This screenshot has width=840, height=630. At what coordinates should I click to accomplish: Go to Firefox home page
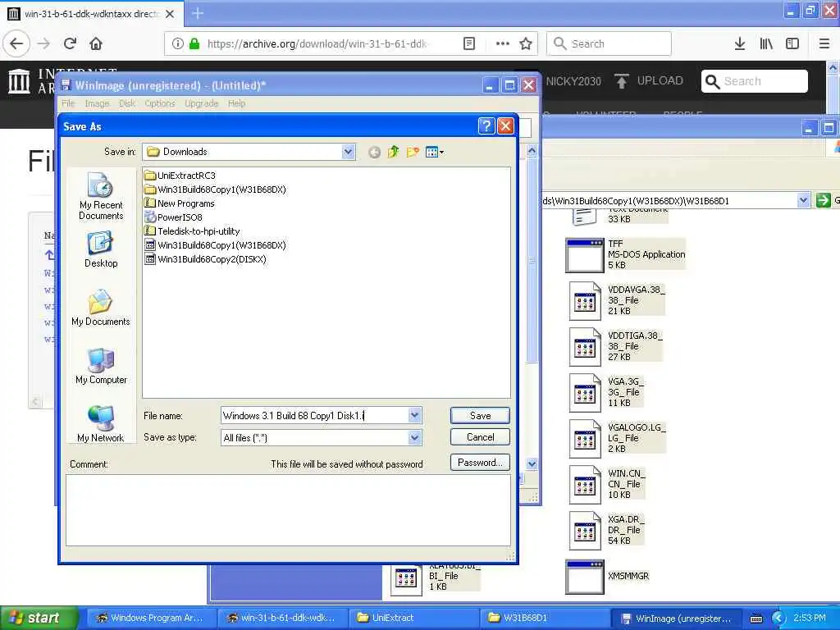coord(96,43)
